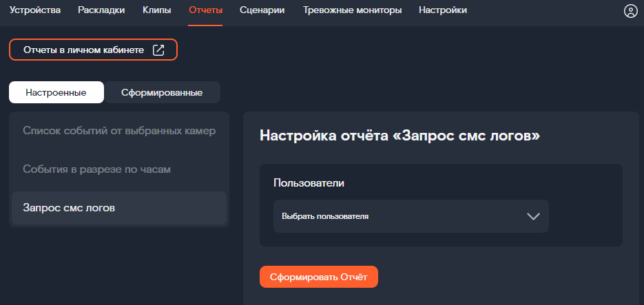Select the Отчеты tab

click(x=205, y=10)
